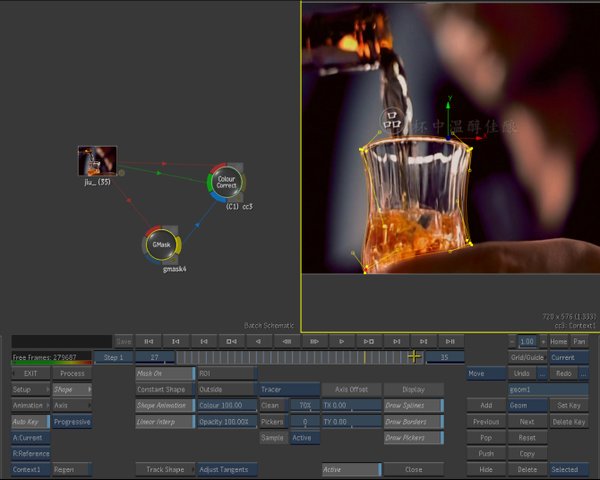Click the jiu_ clip thumbnail node

98,160
